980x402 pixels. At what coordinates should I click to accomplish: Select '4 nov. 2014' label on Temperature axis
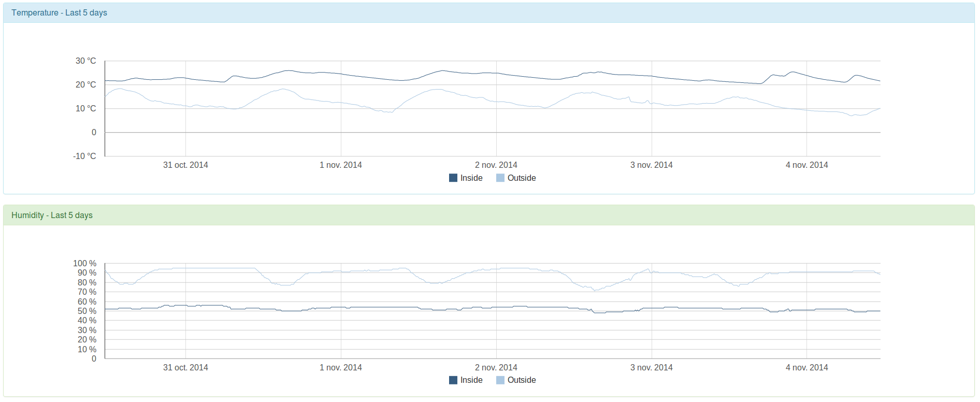click(x=807, y=165)
